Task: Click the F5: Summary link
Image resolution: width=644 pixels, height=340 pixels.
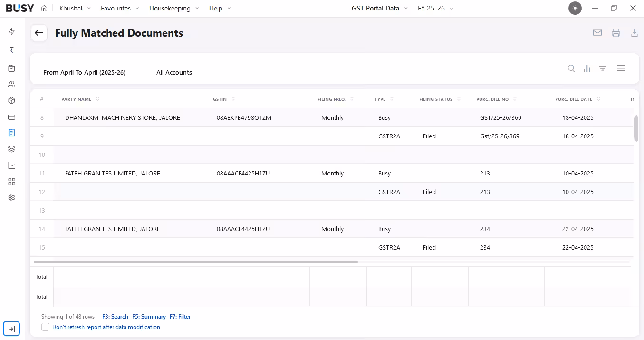Action: 149,317
